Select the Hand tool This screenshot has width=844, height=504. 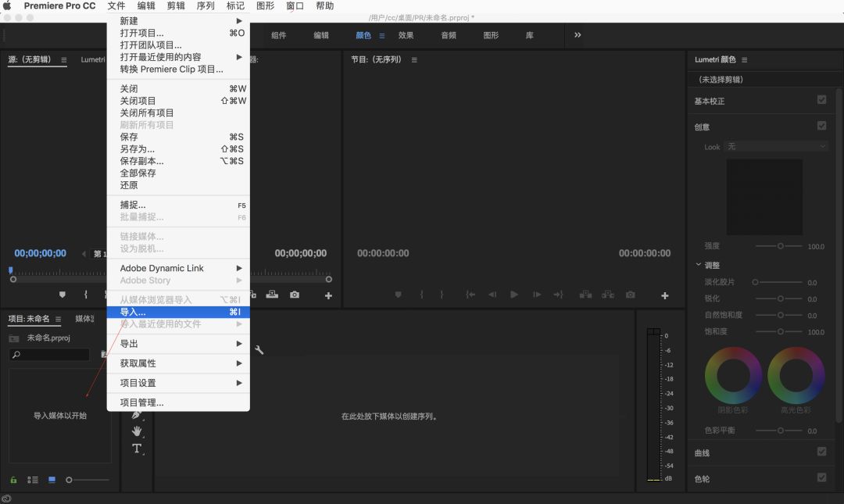(137, 431)
